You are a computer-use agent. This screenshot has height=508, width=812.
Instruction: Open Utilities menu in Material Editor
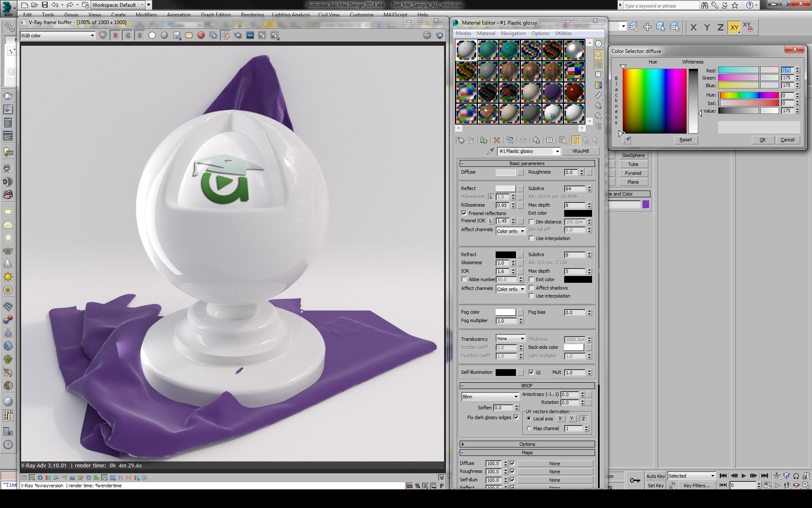click(563, 33)
